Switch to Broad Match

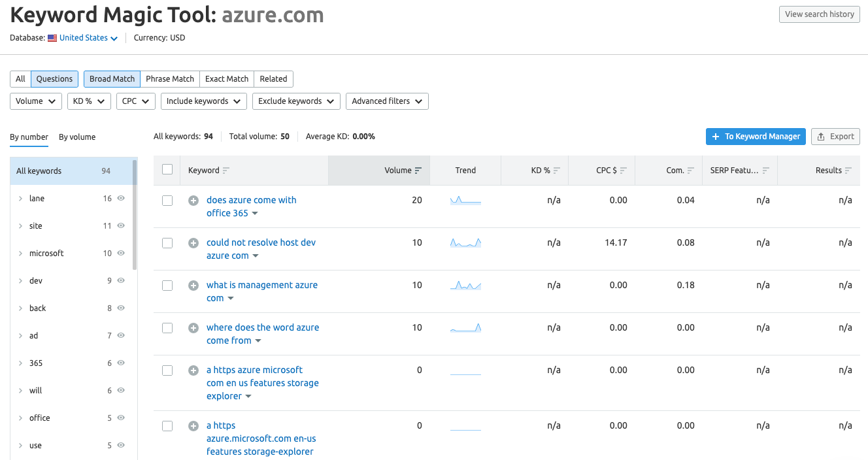click(112, 79)
